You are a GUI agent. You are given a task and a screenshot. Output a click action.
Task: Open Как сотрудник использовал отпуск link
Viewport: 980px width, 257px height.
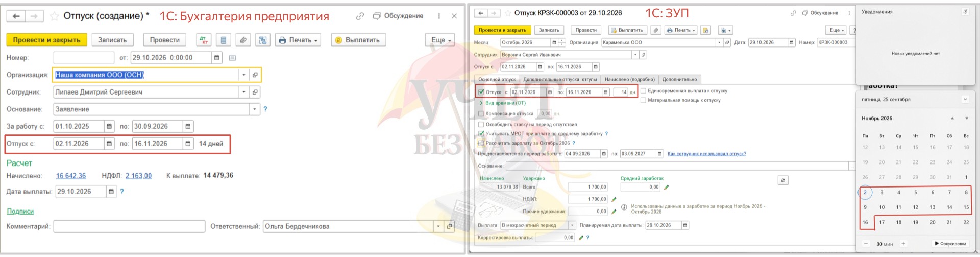pos(706,154)
